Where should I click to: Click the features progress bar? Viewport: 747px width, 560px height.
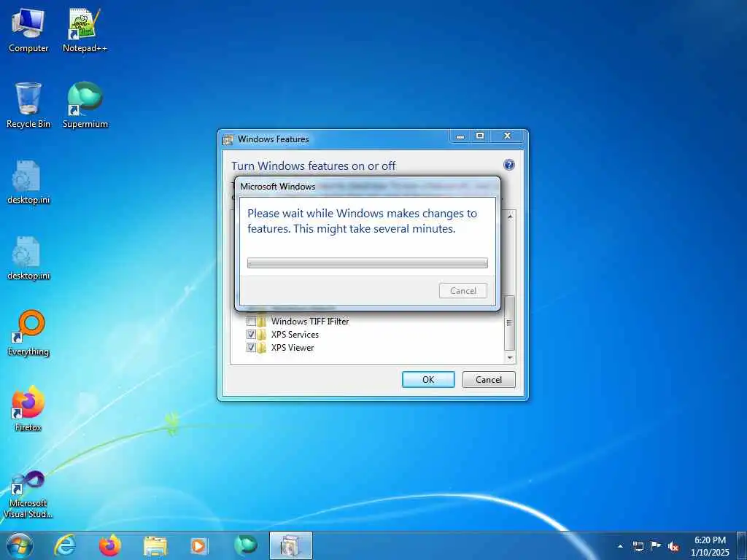368,262
